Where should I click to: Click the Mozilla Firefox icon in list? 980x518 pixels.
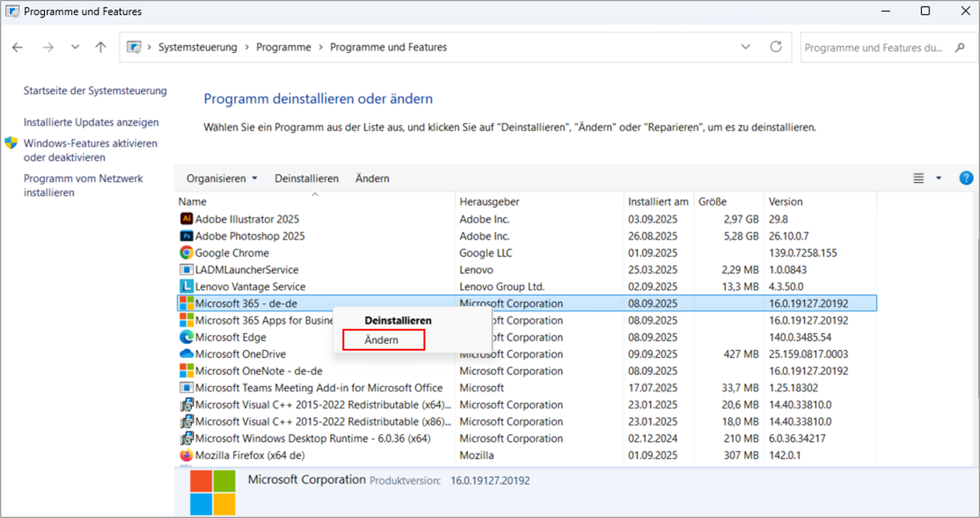point(186,455)
